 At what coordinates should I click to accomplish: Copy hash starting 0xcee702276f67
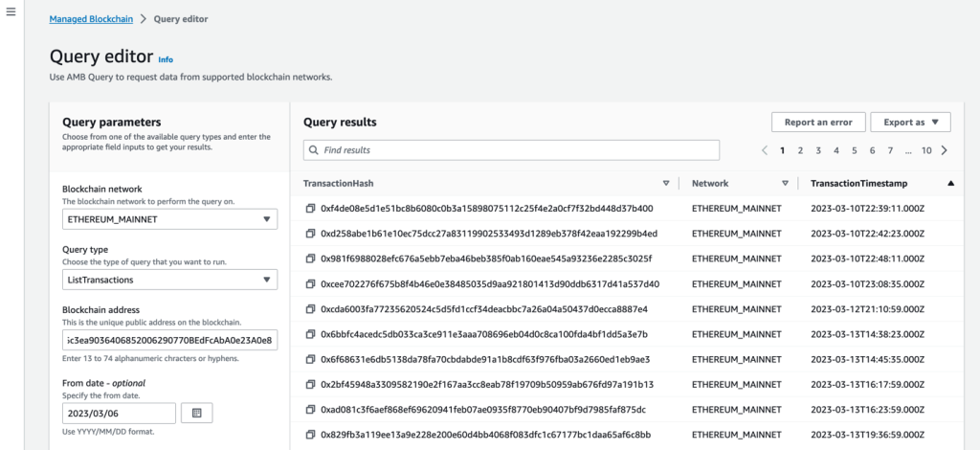pos(310,283)
